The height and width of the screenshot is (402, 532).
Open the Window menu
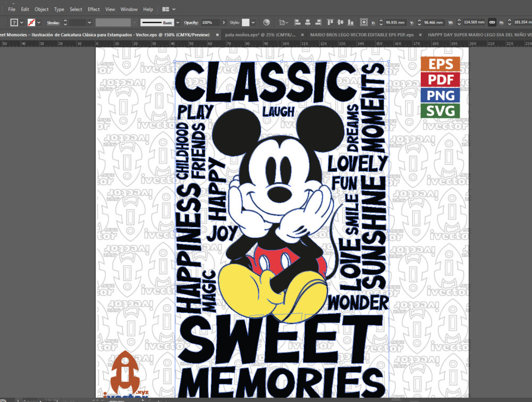click(x=129, y=9)
